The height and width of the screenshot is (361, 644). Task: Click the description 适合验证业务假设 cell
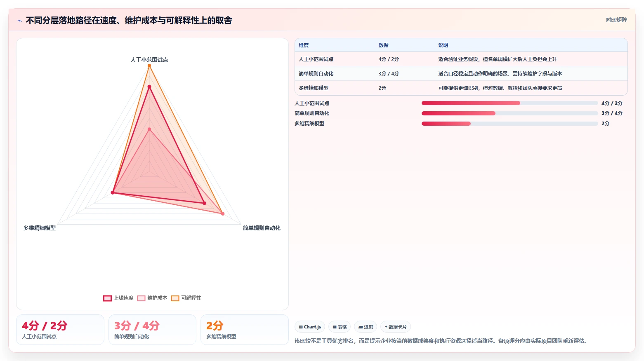pyautogui.click(x=498, y=59)
